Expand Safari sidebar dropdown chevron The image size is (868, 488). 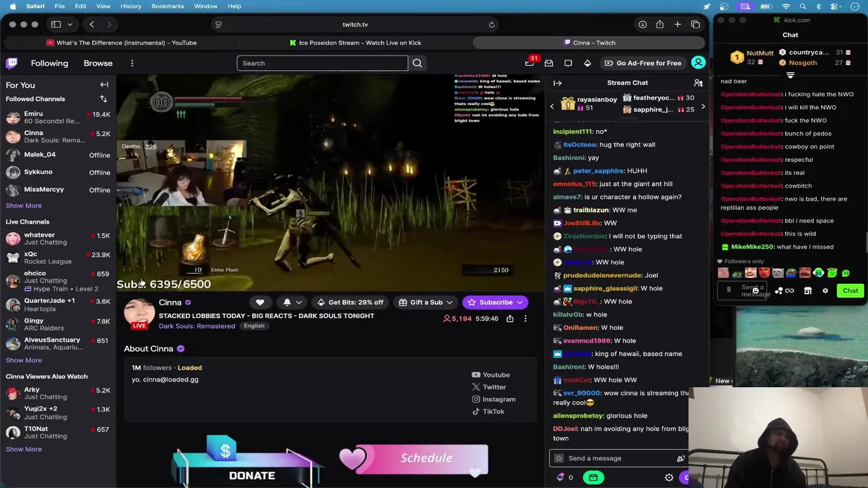pyautogui.click(x=69, y=24)
